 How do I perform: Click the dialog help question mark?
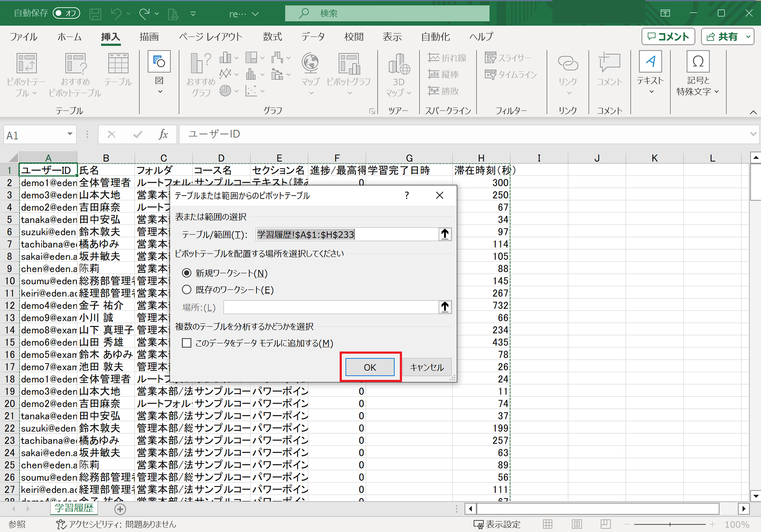click(x=407, y=196)
